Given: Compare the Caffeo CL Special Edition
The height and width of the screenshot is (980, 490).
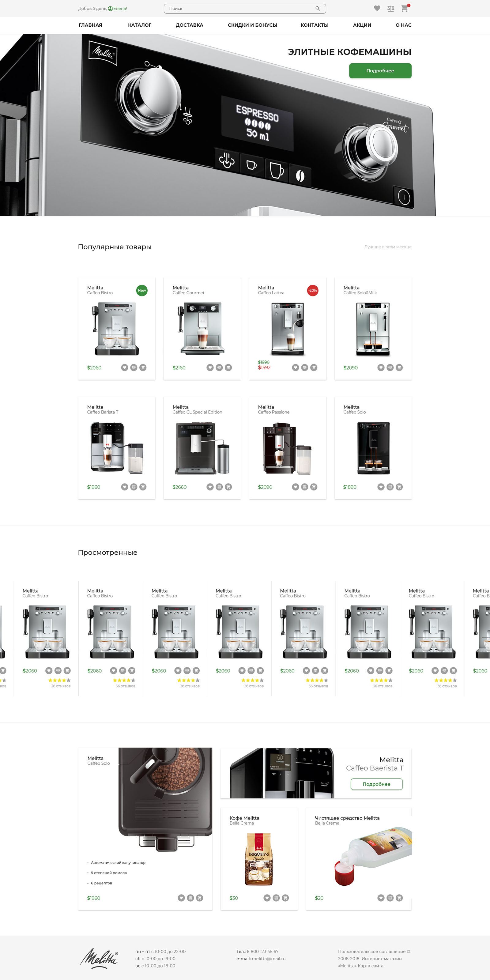Looking at the screenshot, I should (x=219, y=487).
